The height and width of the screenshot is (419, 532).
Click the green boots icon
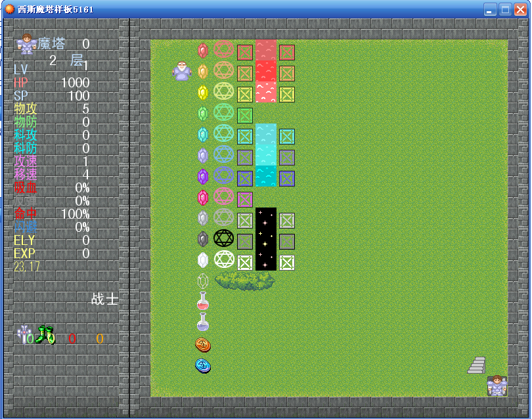point(45,334)
